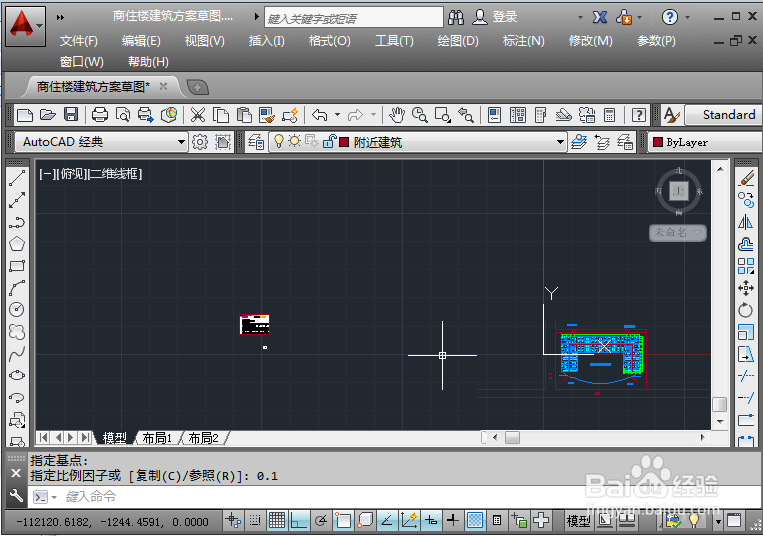Click the Mirror tool
Screen dimensions: 763x536
[745, 222]
